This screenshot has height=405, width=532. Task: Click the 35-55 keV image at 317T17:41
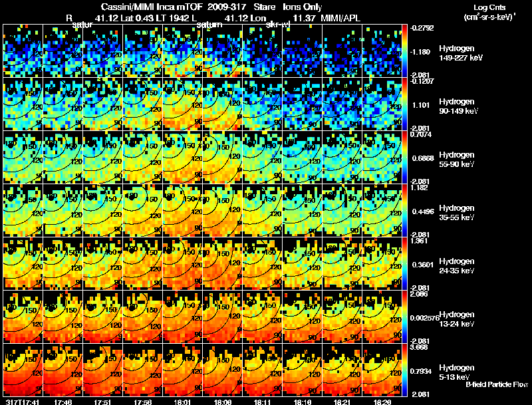[23, 211]
